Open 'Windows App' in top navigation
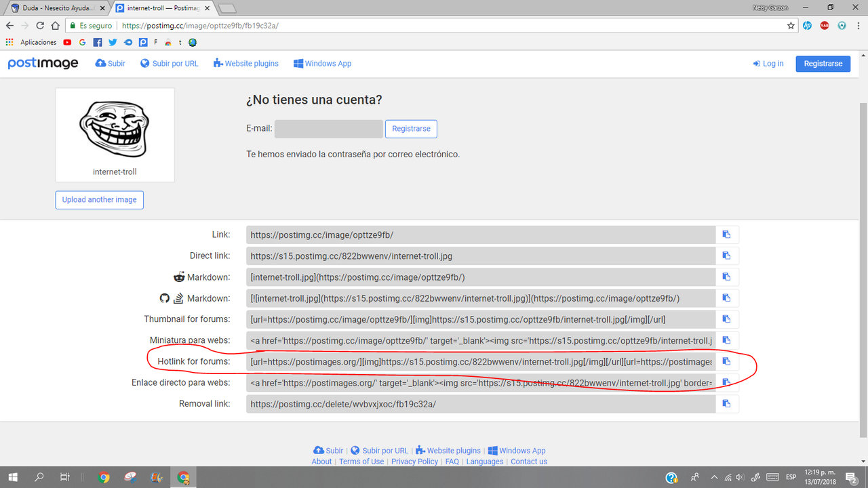 [x=322, y=64]
